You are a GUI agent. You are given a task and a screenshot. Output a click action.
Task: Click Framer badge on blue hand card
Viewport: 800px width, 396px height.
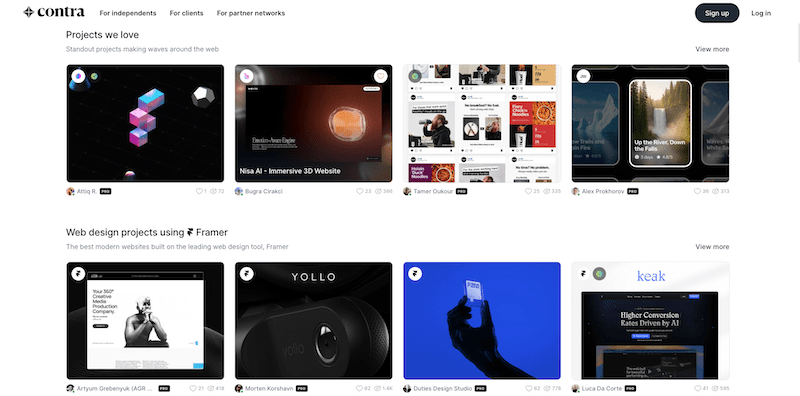pyautogui.click(x=415, y=274)
